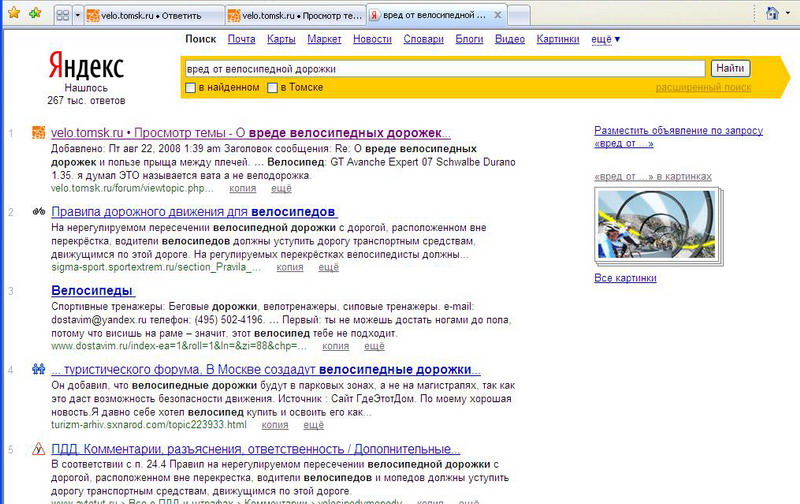Open 'копия' under the sigma-sport result
Screen dimensions: 800x504
click(x=290, y=267)
